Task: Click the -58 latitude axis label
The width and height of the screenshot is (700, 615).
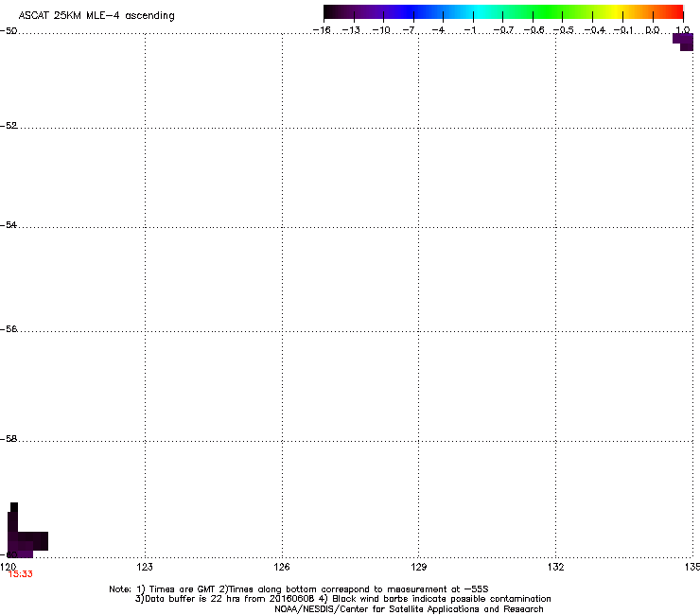Action: [x=9, y=439]
